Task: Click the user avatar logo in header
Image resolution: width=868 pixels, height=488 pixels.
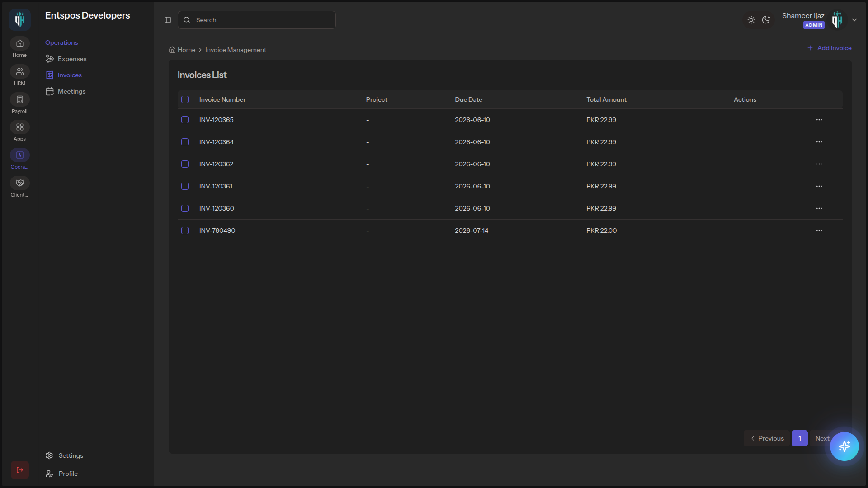Action: [837, 20]
